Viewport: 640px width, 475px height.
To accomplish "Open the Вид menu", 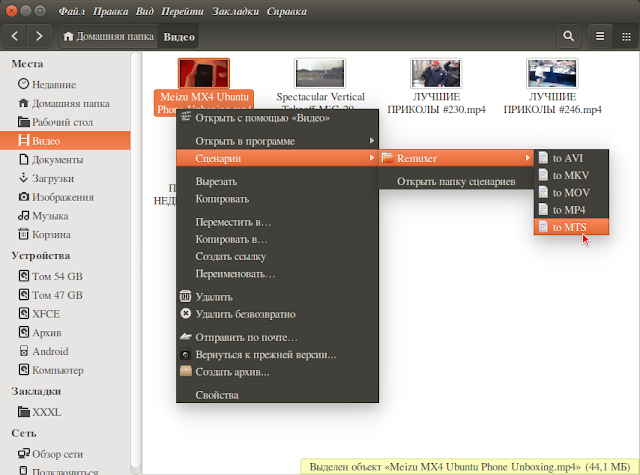I will click(x=144, y=11).
